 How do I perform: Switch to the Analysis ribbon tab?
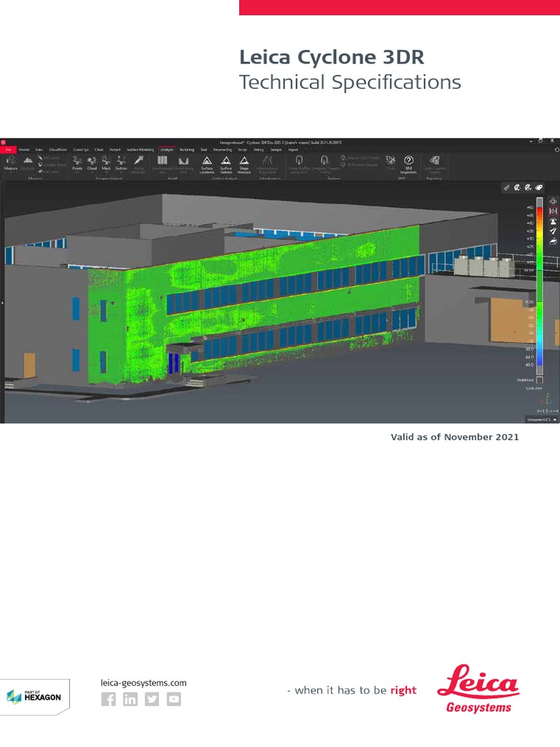click(166, 149)
